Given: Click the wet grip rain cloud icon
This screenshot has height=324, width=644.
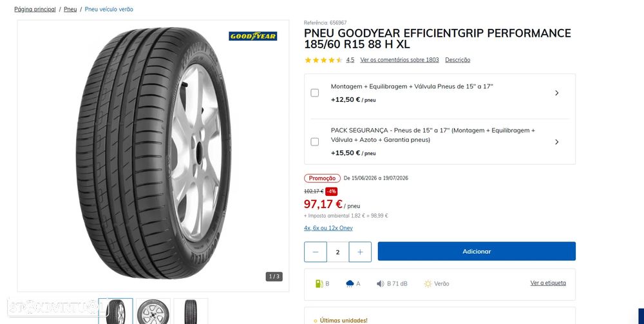Looking at the screenshot, I should click(350, 283).
